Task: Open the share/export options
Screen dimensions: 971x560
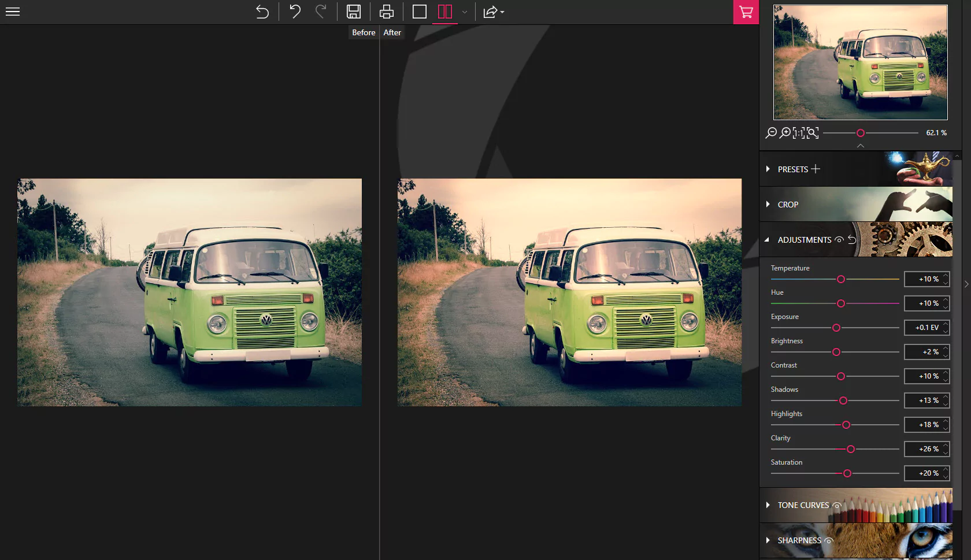Action: click(x=490, y=12)
